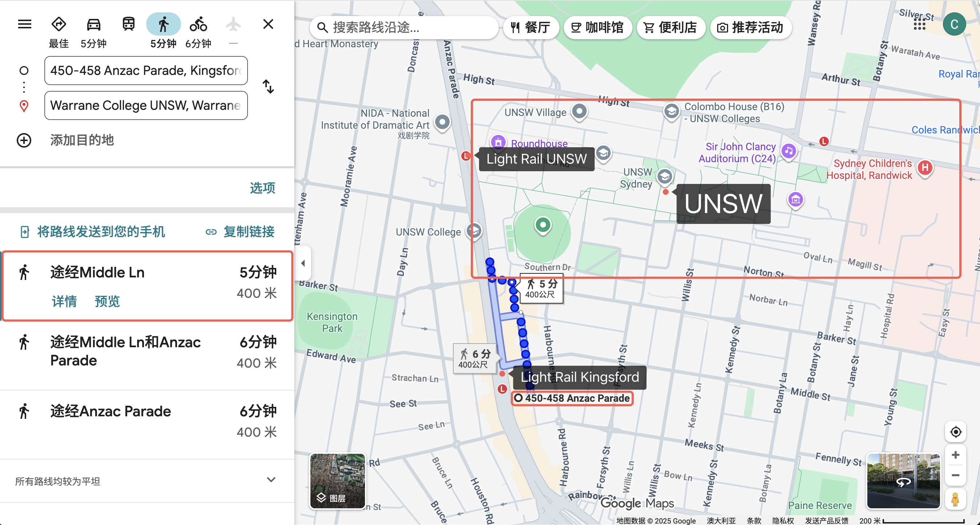Close the directions panel
The width and height of the screenshot is (980, 525).
pos(268,24)
